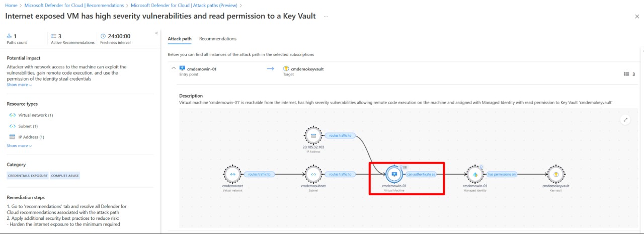Click the cmdemowin-01 Managed Identity node

pyautogui.click(x=474, y=174)
